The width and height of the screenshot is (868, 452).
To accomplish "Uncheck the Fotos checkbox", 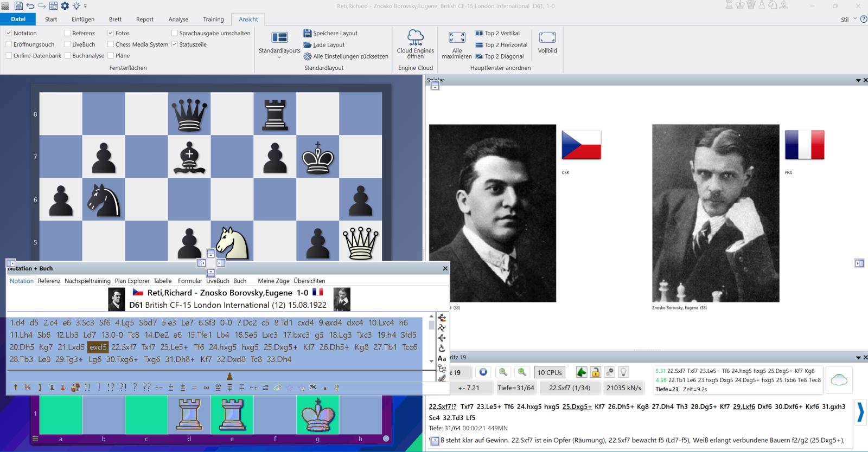I will click(x=111, y=33).
